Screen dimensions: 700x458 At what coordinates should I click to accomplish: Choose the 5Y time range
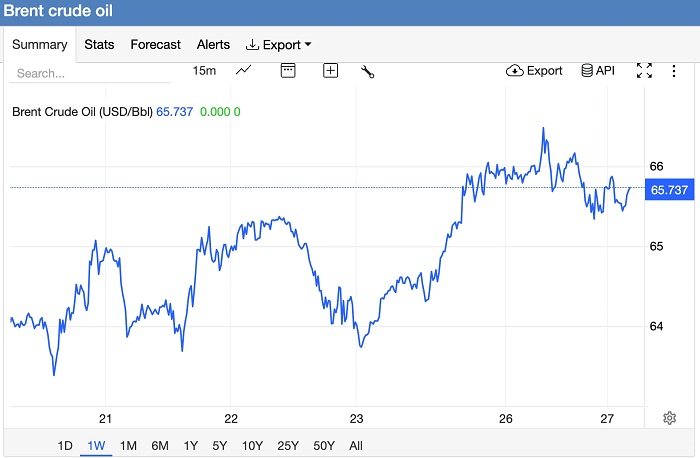pyautogui.click(x=220, y=445)
